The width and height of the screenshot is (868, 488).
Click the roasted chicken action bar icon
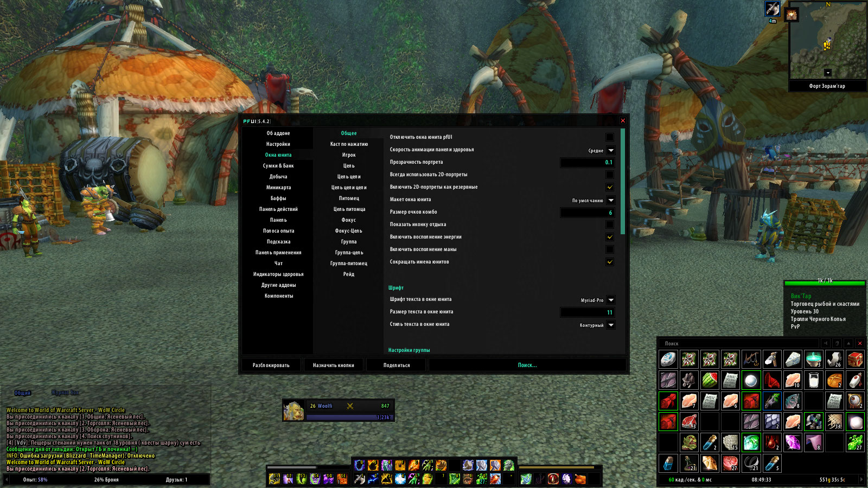tap(580, 479)
